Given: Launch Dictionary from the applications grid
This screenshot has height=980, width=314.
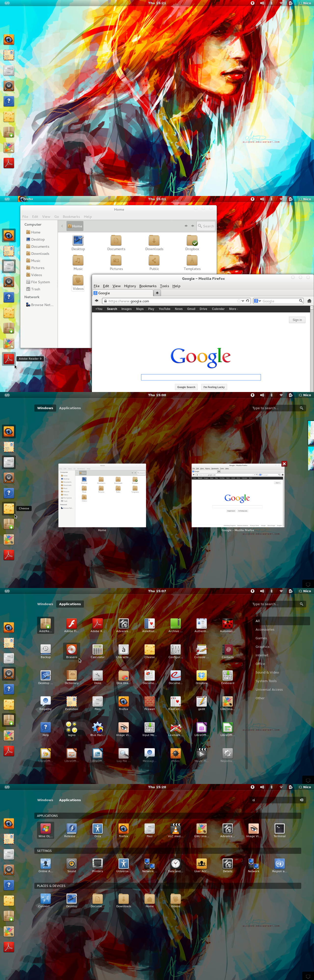Looking at the screenshot, I should (72, 677).
